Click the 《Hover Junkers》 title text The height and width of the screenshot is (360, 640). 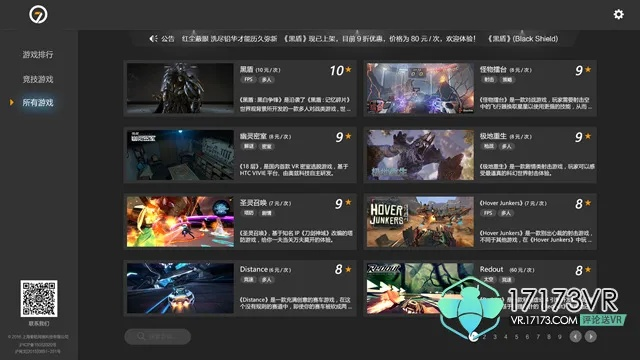click(x=501, y=203)
